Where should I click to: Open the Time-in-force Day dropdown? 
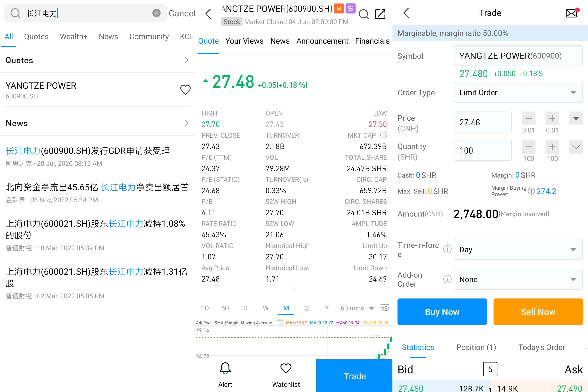[x=518, y=250]
